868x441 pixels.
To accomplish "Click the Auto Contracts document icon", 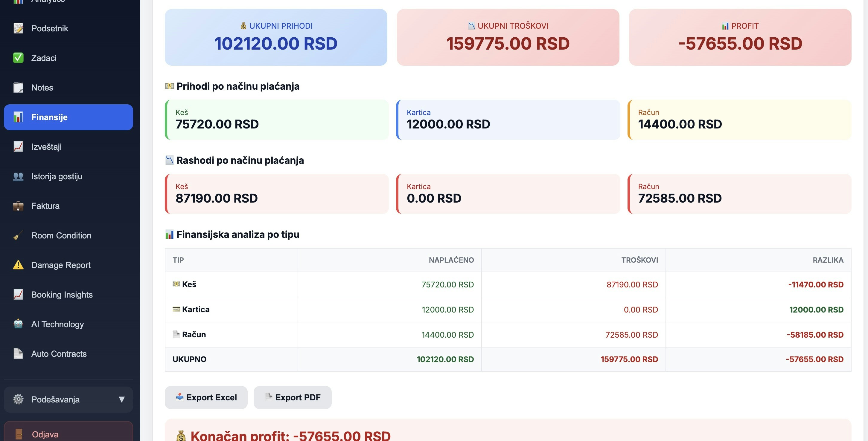I will (x=18, y=354).
